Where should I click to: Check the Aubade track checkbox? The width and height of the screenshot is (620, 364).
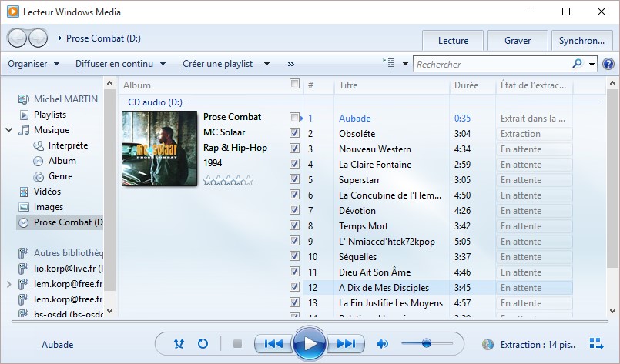tap(294, 118)
